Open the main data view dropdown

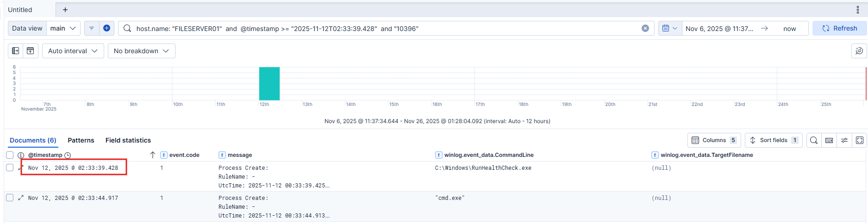tap(63, 28)
